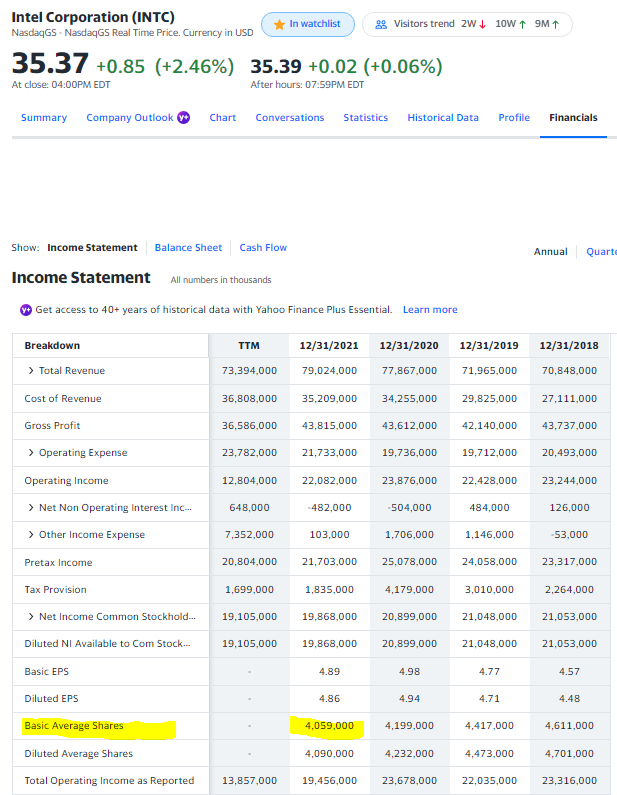
Task: Click the 12/31/2021 column header
Action: point(328,345)
